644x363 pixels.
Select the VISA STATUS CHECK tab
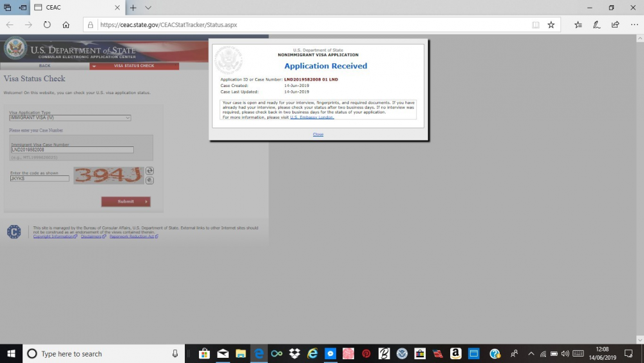coord(135,66)
